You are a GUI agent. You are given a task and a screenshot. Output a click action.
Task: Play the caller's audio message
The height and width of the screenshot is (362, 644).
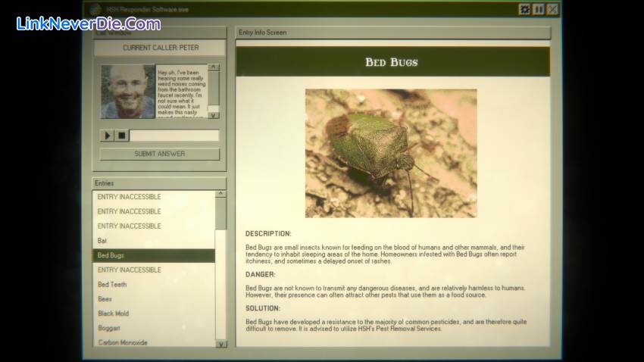[x=107, y=136]
